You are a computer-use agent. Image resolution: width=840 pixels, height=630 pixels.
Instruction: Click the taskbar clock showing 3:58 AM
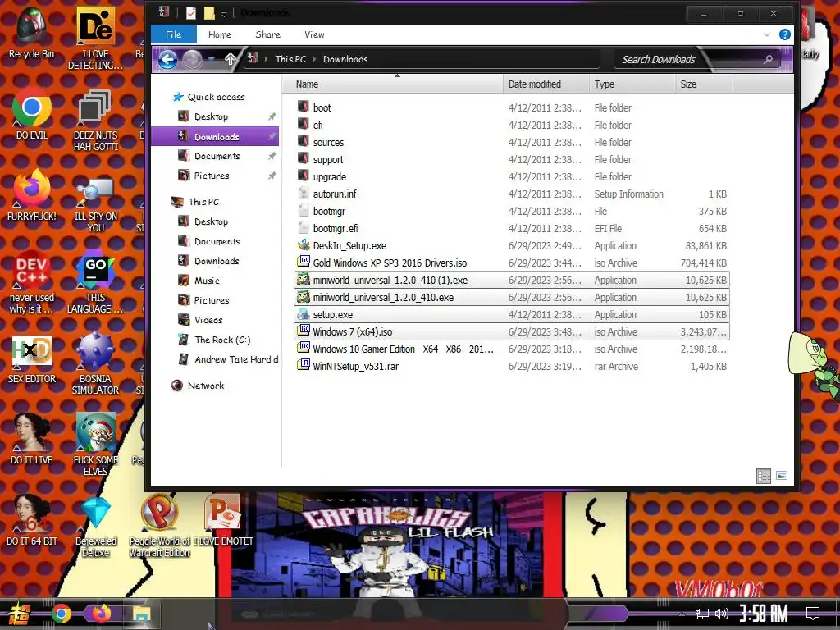(x=764, y=614)
